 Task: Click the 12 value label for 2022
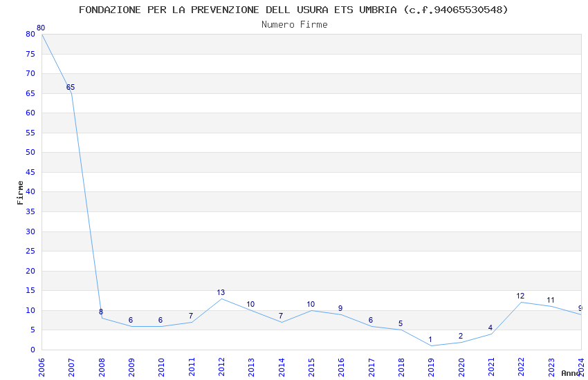pyautogui.click(x=520, y=296)
